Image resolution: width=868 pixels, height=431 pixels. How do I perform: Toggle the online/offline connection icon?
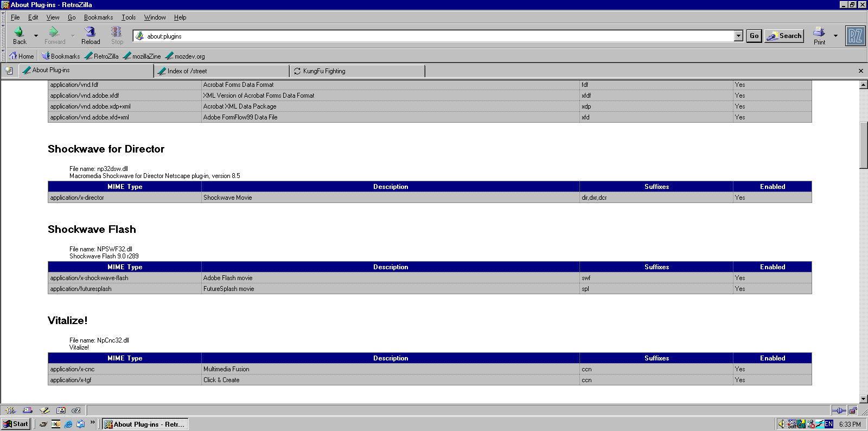839,411
